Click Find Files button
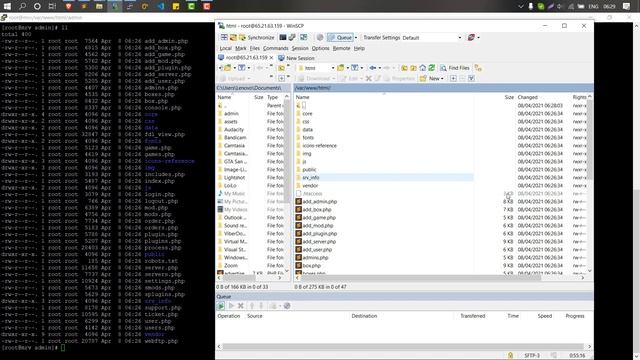This screenshot has width=640, height=360. [x=455, y=68]
